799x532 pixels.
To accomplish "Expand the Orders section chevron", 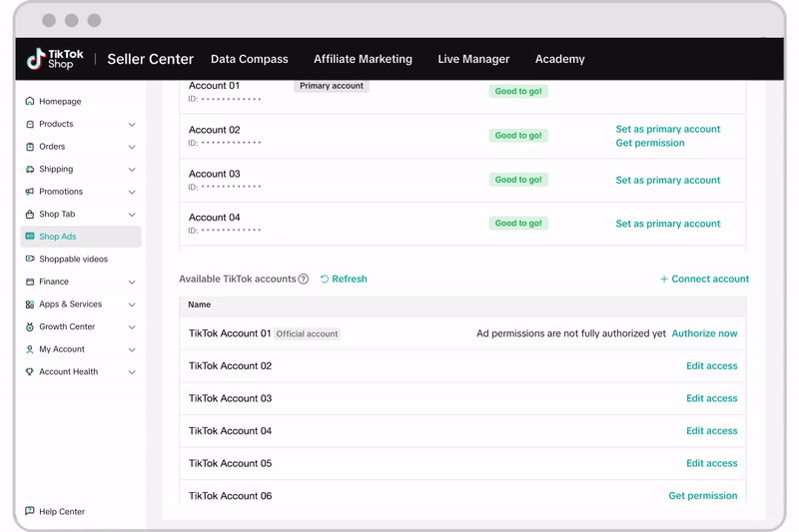I will (132, 147).
